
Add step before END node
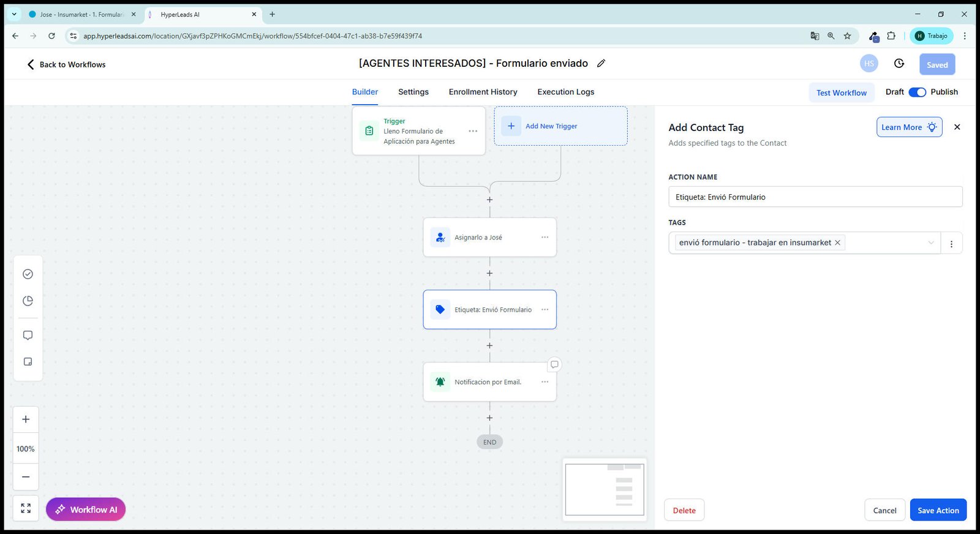(489, 418)
